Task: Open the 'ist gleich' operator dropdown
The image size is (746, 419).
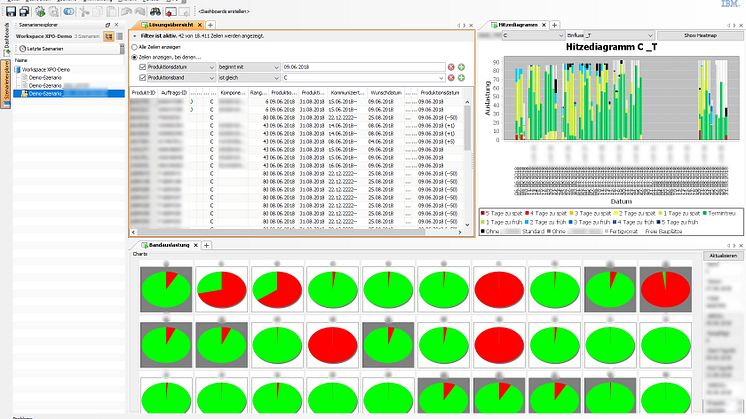Action: pyautogui.click(x=276, y=78)
